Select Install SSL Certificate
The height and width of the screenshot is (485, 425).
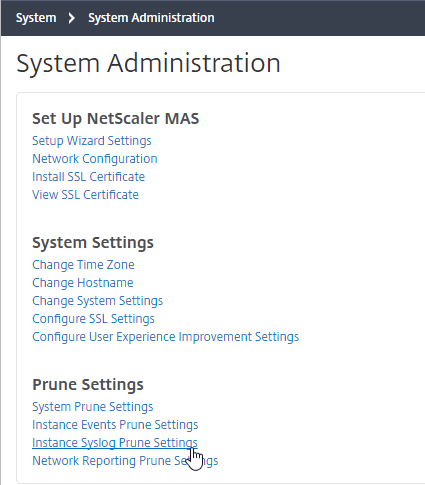[88, 177]
